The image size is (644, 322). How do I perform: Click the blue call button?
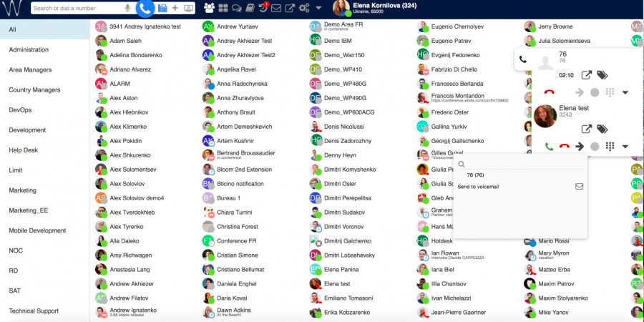click(x=145, y=9)
